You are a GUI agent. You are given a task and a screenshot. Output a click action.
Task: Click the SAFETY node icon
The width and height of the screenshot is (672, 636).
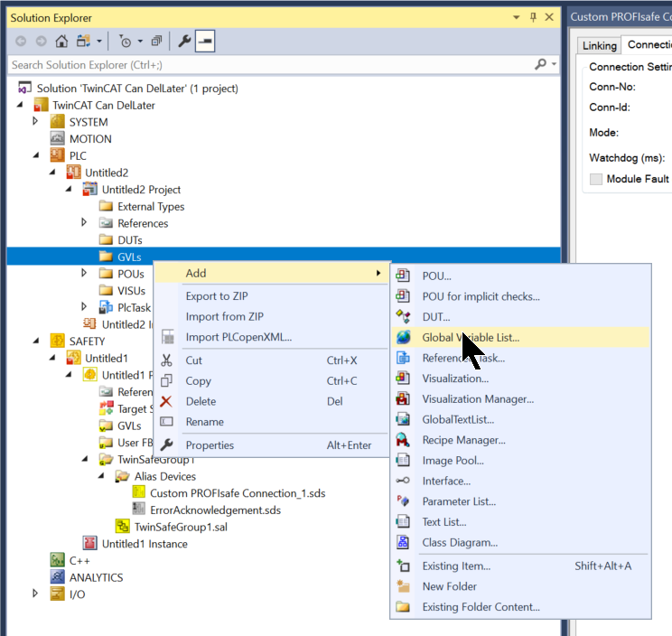coord(58,341)
